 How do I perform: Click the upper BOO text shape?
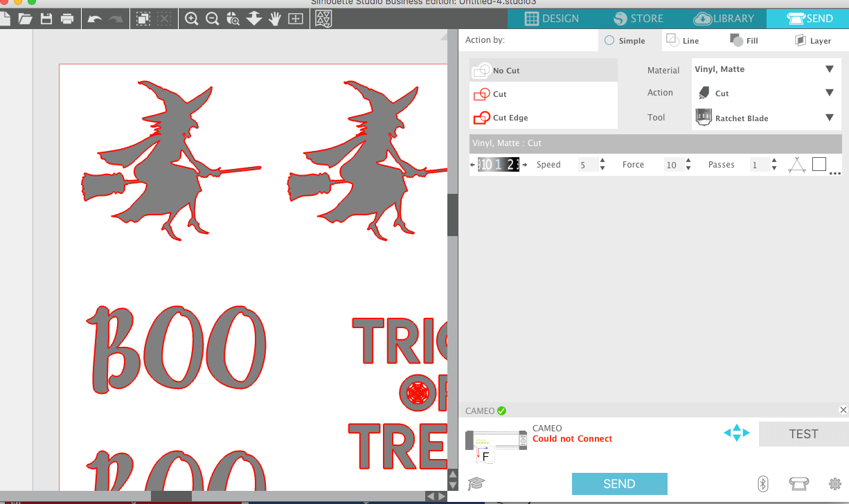coord(176,349)
